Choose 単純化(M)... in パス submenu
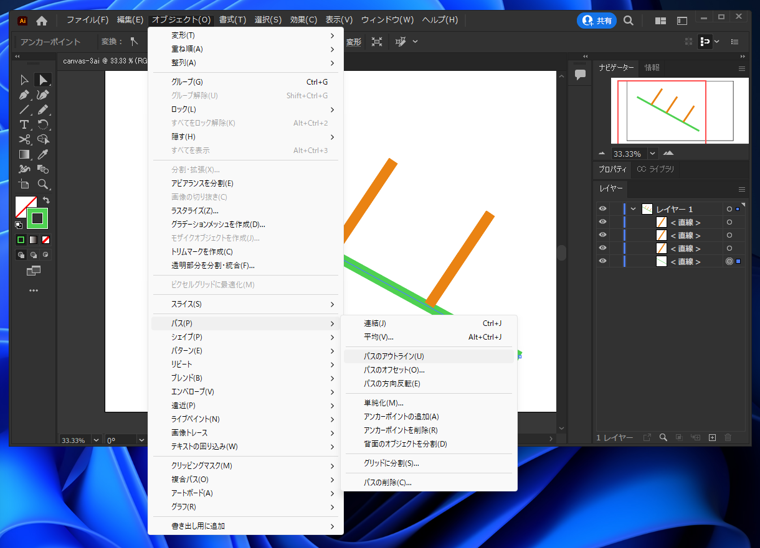Screen dimensions: 760x548 [429, 403]
